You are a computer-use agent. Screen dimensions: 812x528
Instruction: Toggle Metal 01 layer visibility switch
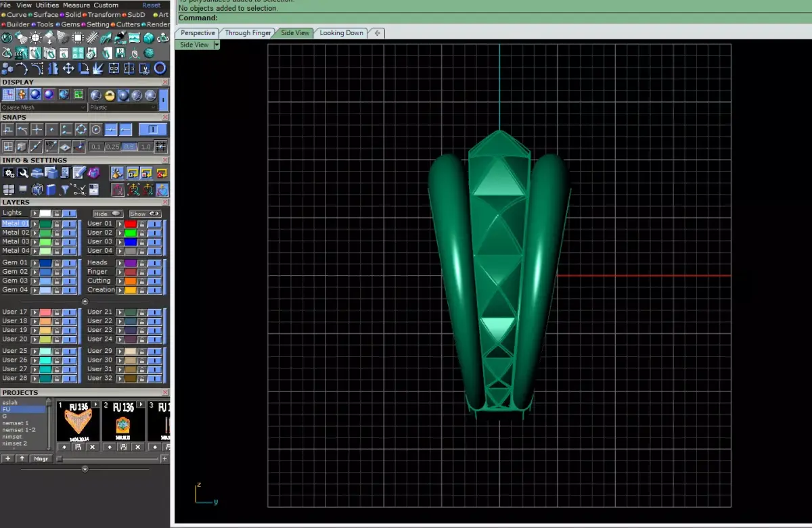(x=69, y=224)
